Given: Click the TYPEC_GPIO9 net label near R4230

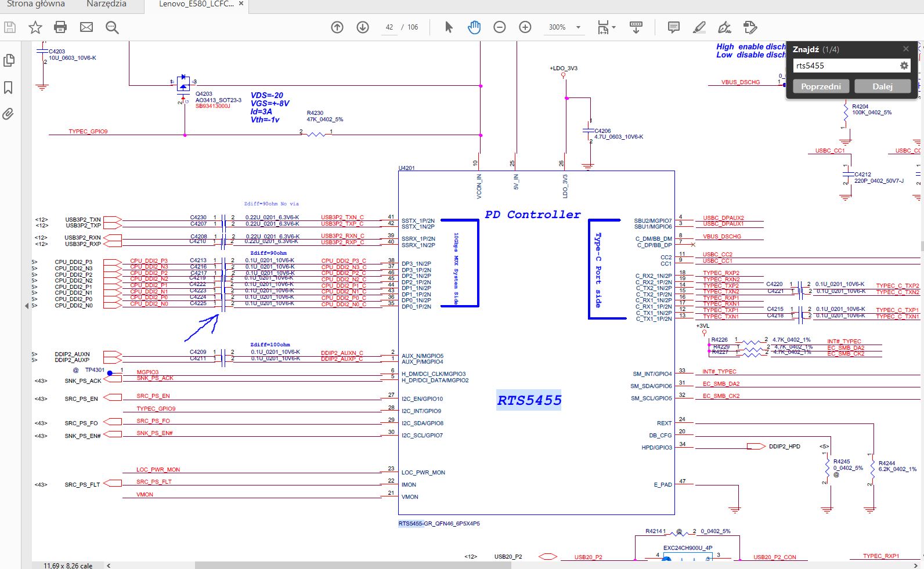Looking at the screenshot, I should tap(88, 132).
